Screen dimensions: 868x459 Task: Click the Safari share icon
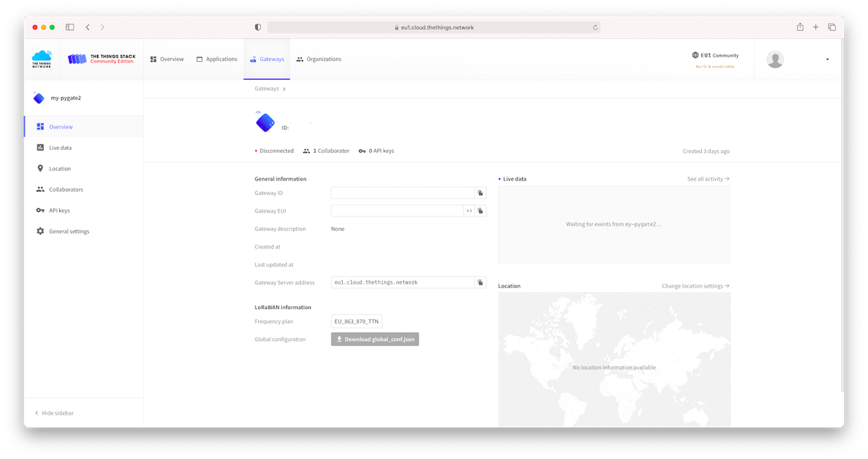point(800,28)
